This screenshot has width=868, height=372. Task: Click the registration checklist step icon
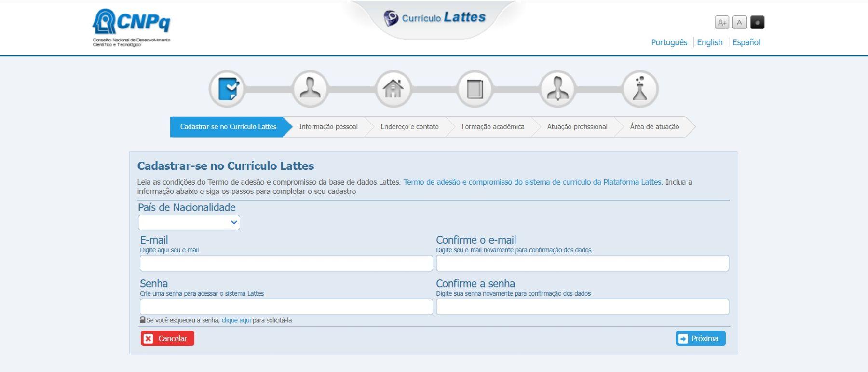pyautogui.click(x=228, y=89)
